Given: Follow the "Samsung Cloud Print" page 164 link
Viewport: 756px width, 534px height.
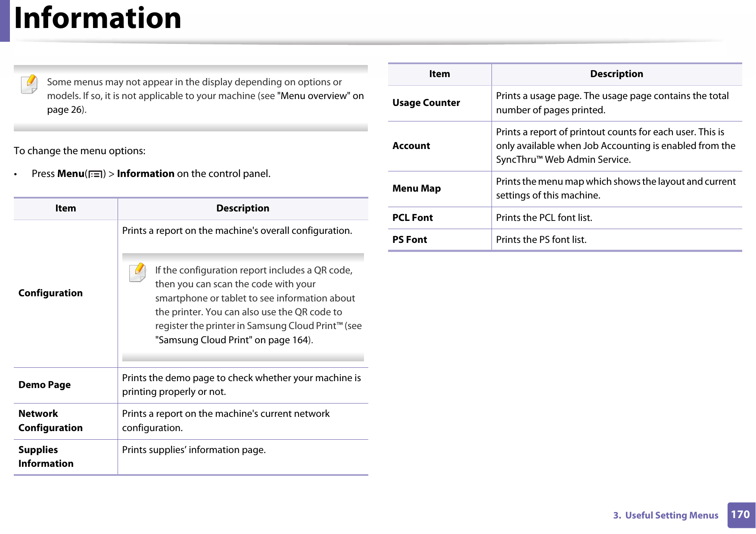Looking at the screenshot, I should 231,340.
